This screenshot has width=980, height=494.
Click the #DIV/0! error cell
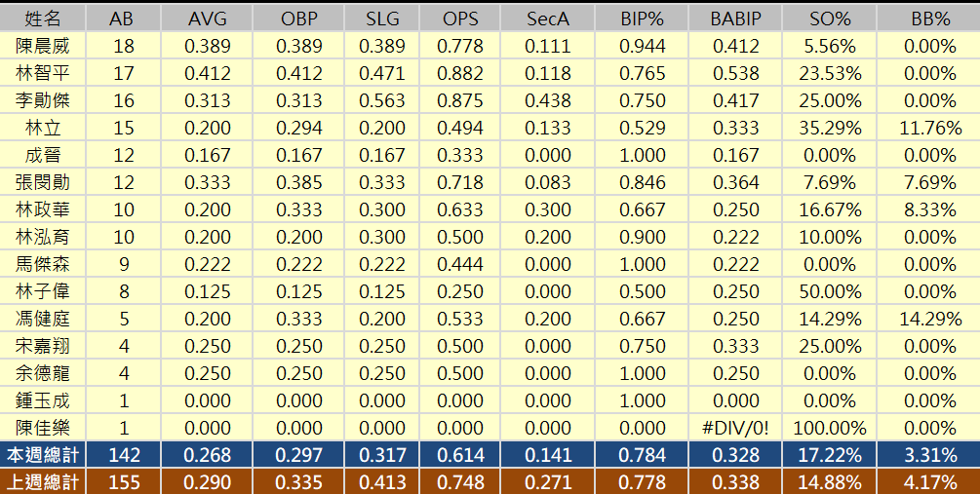[x=735, y=428]
